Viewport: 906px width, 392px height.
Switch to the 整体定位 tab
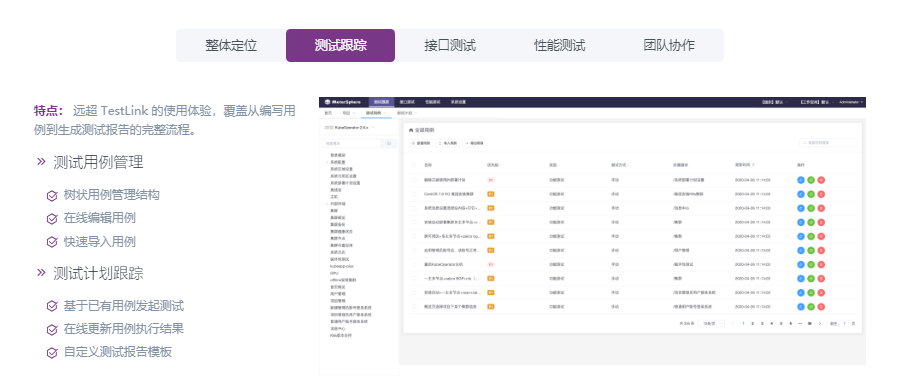point(231,46)
